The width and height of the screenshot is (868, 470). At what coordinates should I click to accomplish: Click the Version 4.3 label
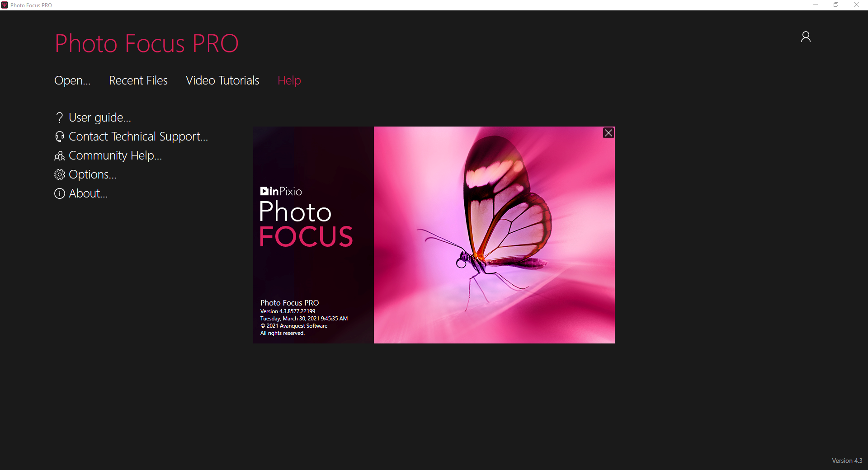[x=847, y=461]
